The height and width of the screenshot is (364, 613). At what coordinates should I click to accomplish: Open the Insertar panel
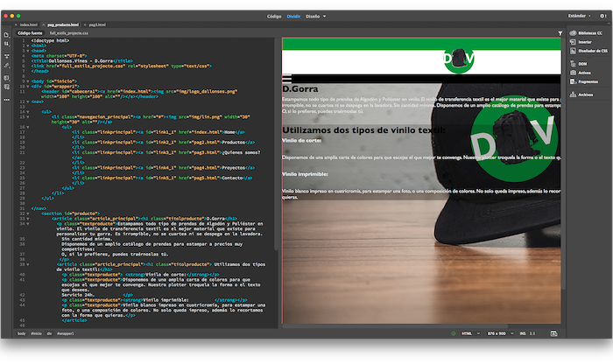[581, 42]
